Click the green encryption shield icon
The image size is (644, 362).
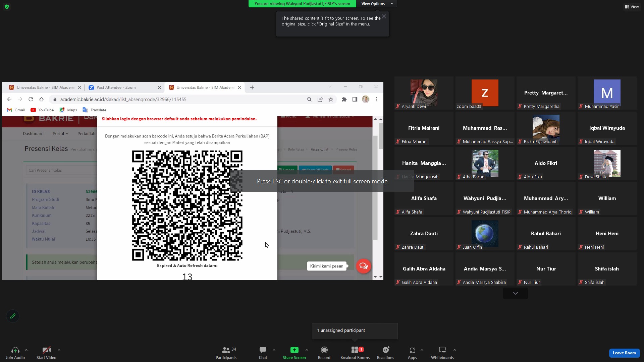[7, 7]
